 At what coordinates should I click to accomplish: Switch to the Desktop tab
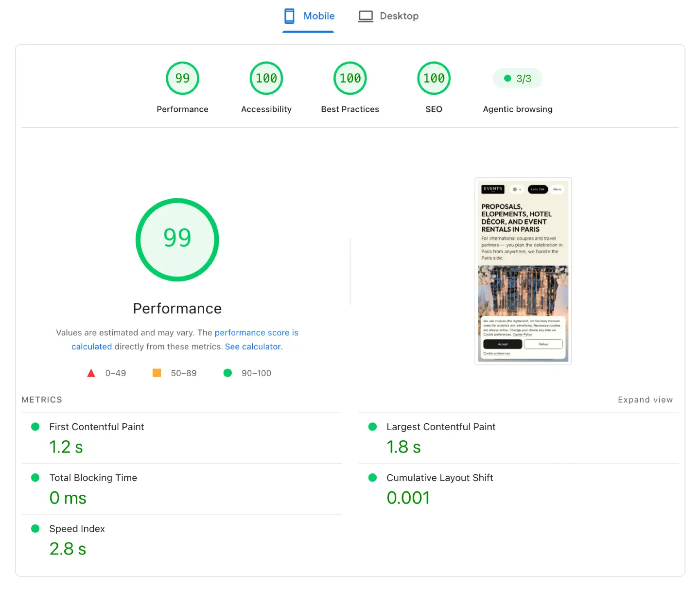point(388,16)
